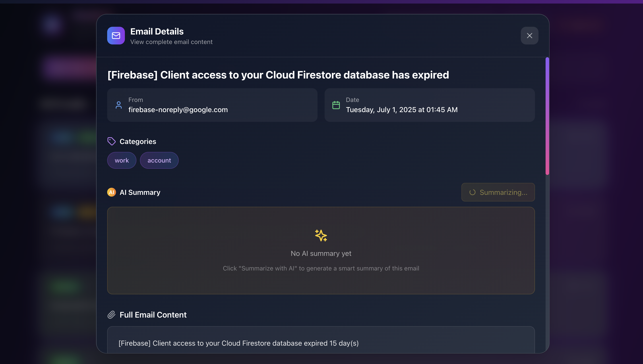Click the firebase-noreply@google.com sender address

pyautogui.click(x=178, y=109)
